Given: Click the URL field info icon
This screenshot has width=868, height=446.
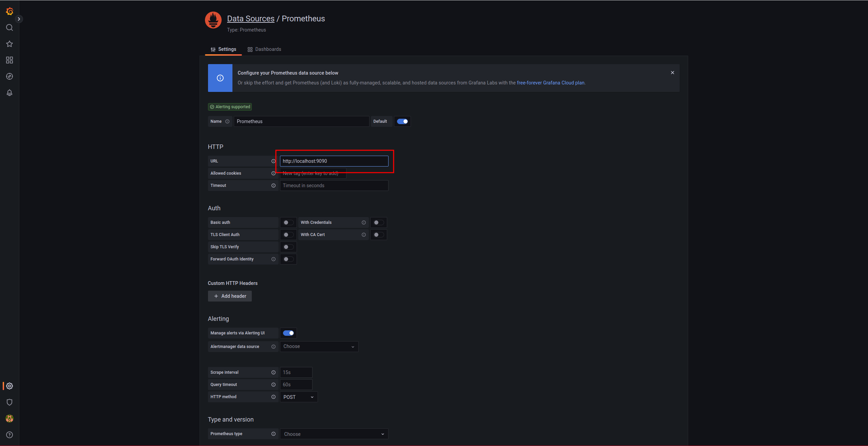Looking at the screenshot, I should 273,161.
